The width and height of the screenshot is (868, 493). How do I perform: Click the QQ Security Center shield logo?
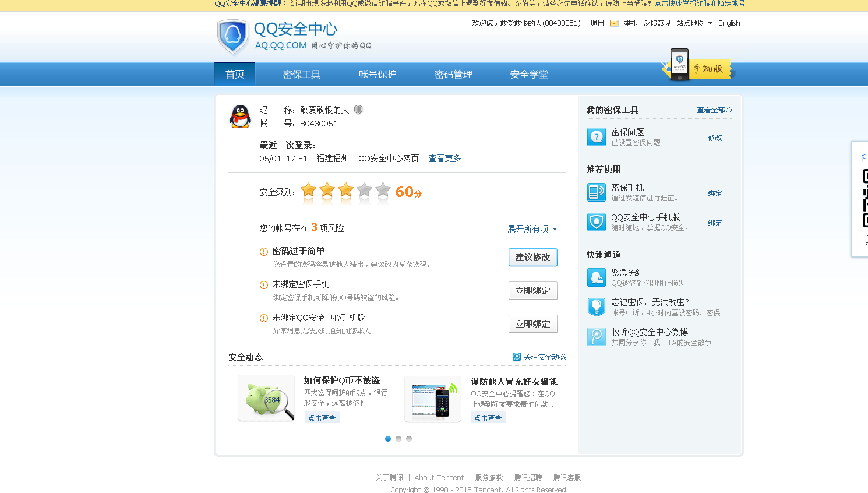(232, 37)
